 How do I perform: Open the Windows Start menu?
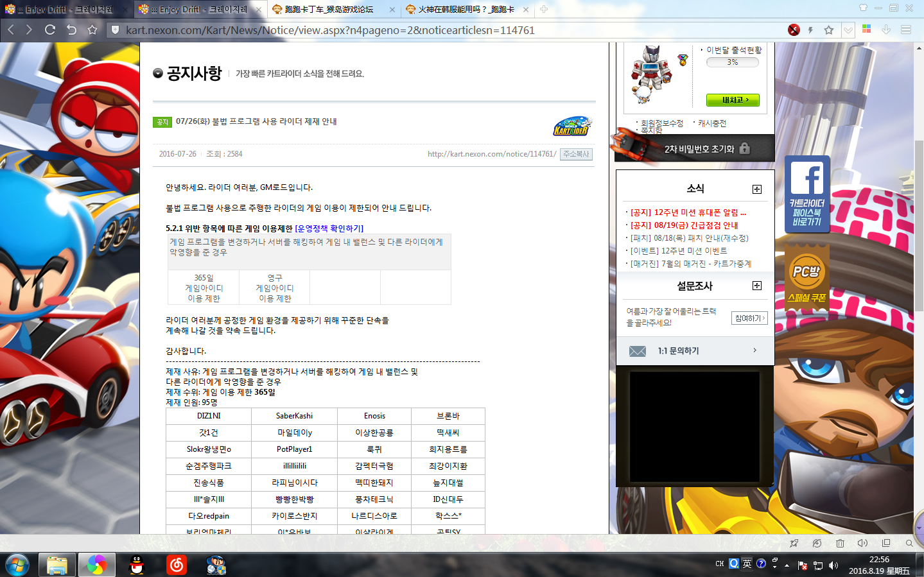point(17,565)
